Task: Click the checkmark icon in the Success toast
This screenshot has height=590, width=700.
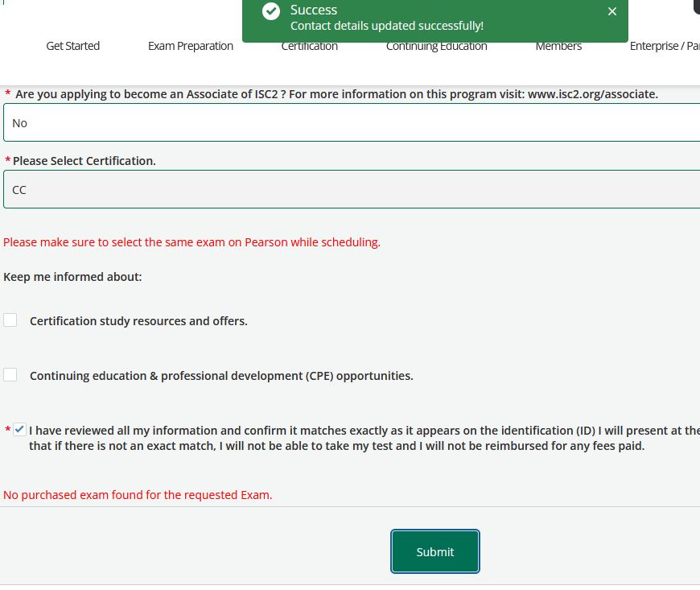Action: pos(271,11)
